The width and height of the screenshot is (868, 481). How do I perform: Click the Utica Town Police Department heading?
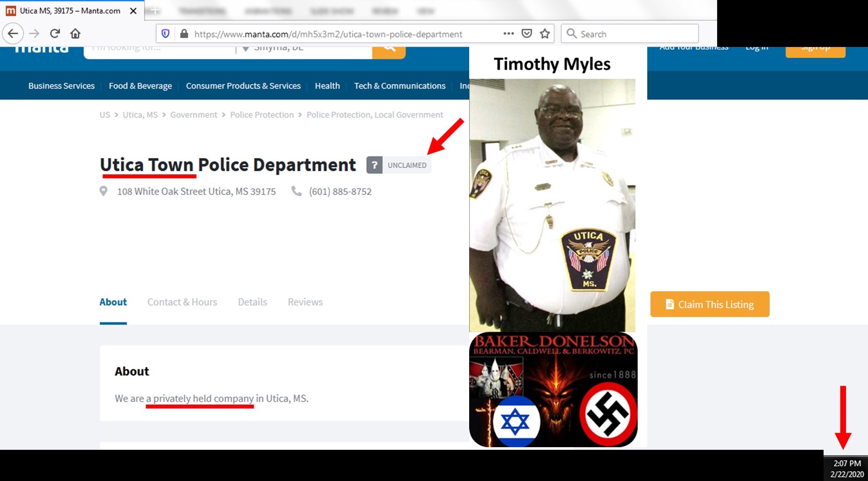pyautogui.click(x=228, y=165)
